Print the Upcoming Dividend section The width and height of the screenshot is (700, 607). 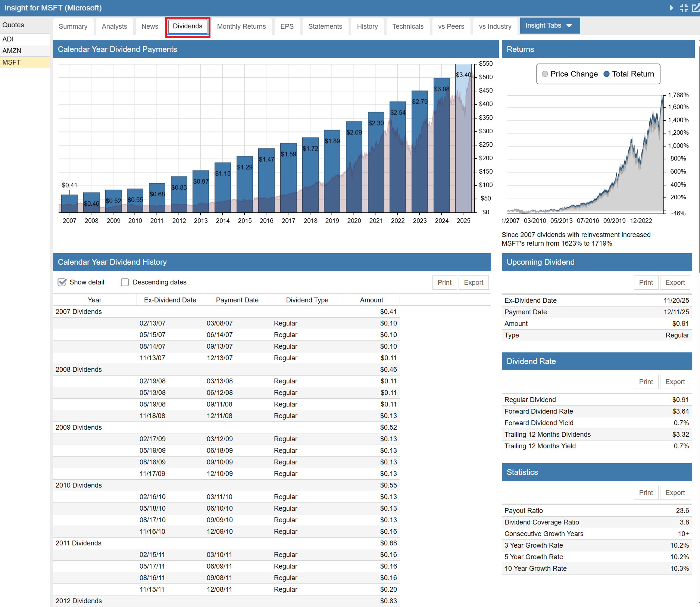646,283
